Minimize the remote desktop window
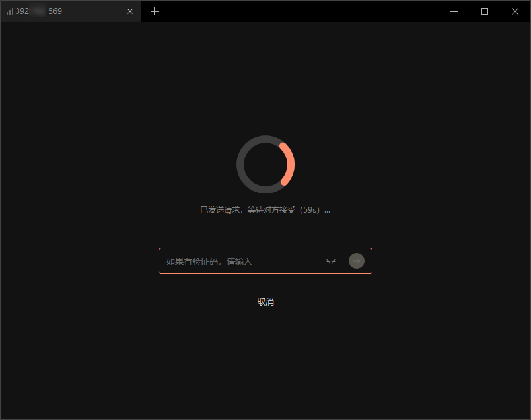The image size is (531, 420). (x=454, y=11)
